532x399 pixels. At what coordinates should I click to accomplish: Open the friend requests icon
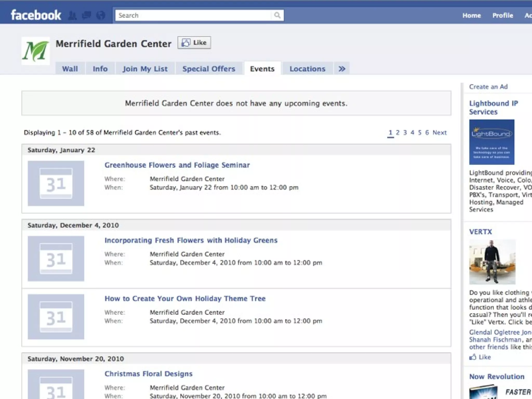pos(72,16)
